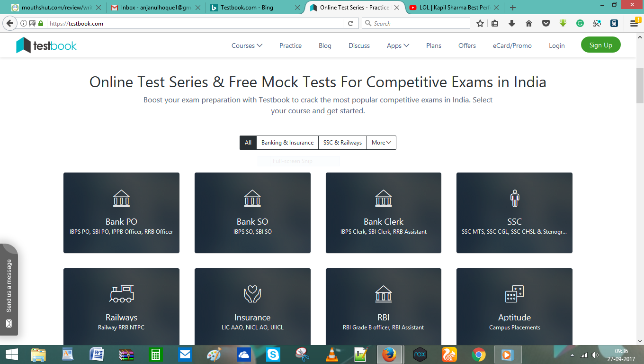Click the browser Search field
Image resolution: width=644 pixels, height=364 pixels.
click(416, 23)
